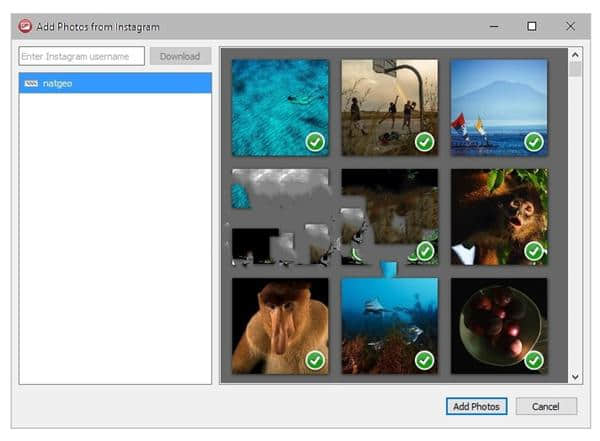Click the Enter Instagram username field
Viewport: 600px width, 441px height.
tap(81, 56)
